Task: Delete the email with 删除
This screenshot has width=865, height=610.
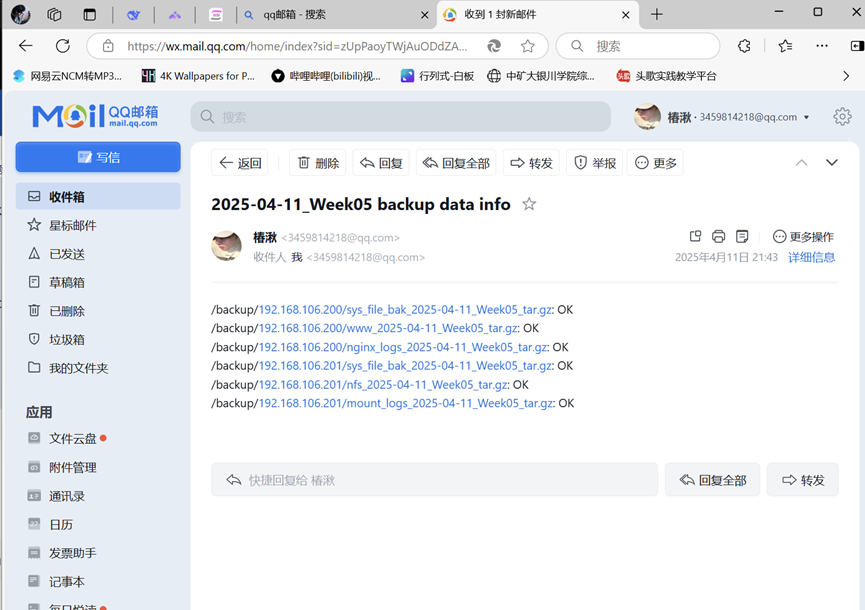Action: pyautogui.click(x=318, y=163)
